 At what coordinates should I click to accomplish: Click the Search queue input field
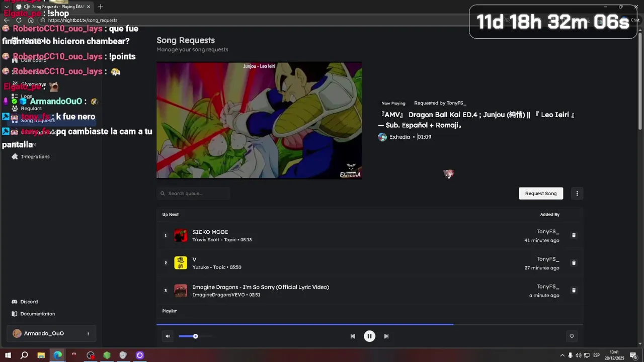pyautogui.click(x=193, y=194)
